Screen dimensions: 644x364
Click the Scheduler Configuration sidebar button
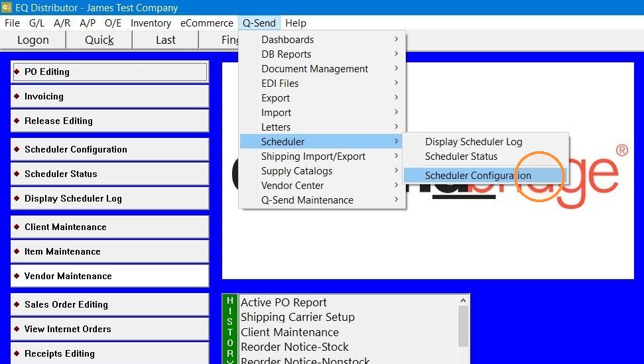point(109,149)
